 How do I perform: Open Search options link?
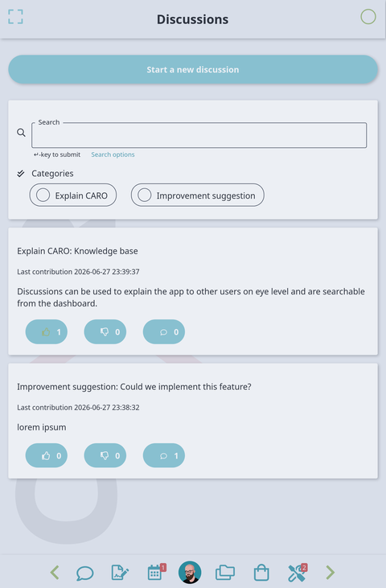(113, 154)
